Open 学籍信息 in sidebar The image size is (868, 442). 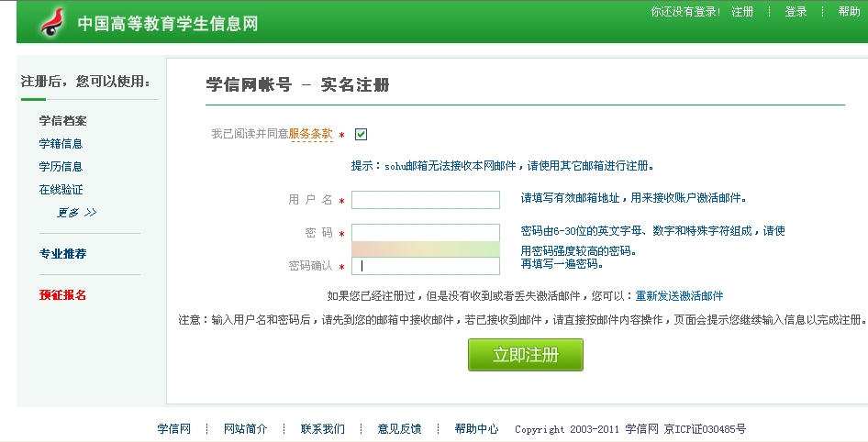(x=61, y=144)
